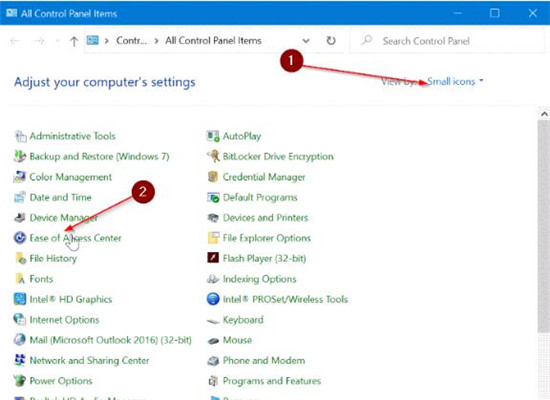Click the File Explorer Options icon

tap(213, 238)
